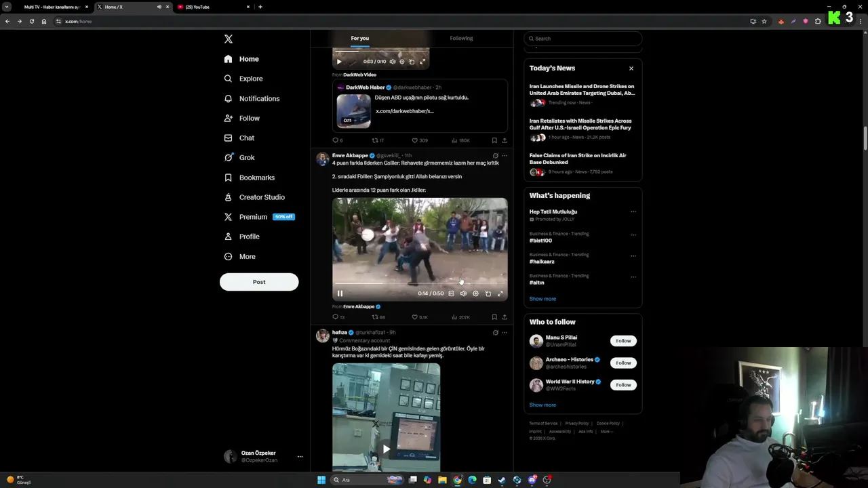The width and height of the screenshot is (868, 488).
Task: Open the False Claims of Iran Strike news item
Action: pyautogui.click(x=583, y=163)
